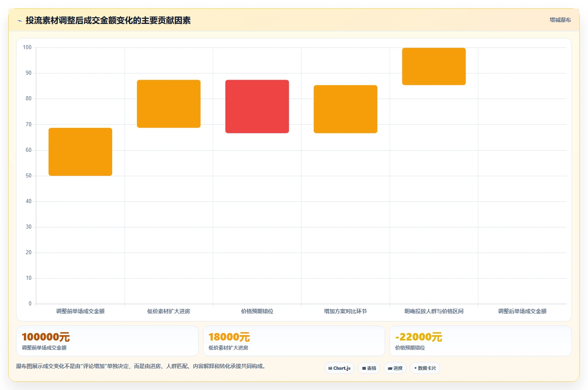Click x-axis label 明确投放人群与价格区间

(434, 311)
